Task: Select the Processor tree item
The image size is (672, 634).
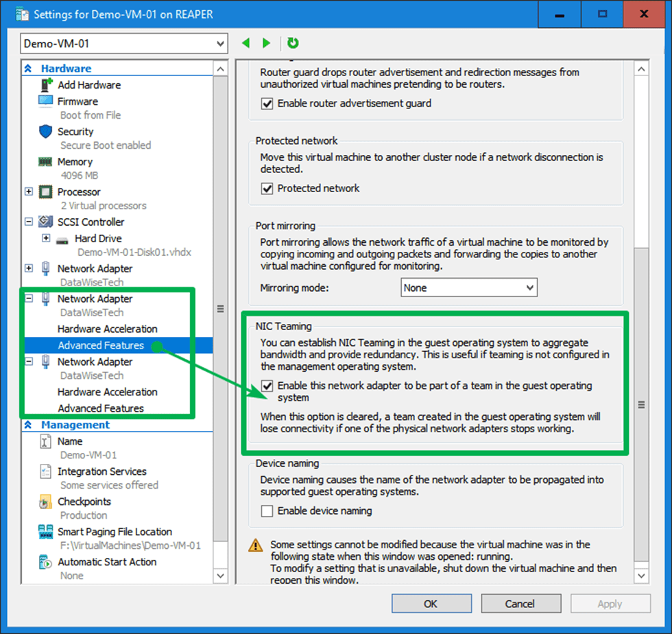Action: coord(79,191)
